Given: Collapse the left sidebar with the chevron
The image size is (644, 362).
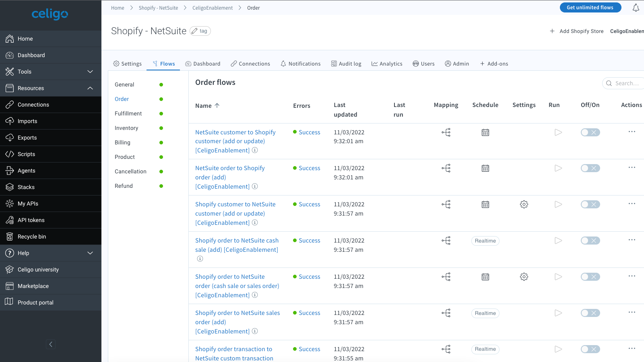Looking at the screenshot, I should tap(51, 344).
